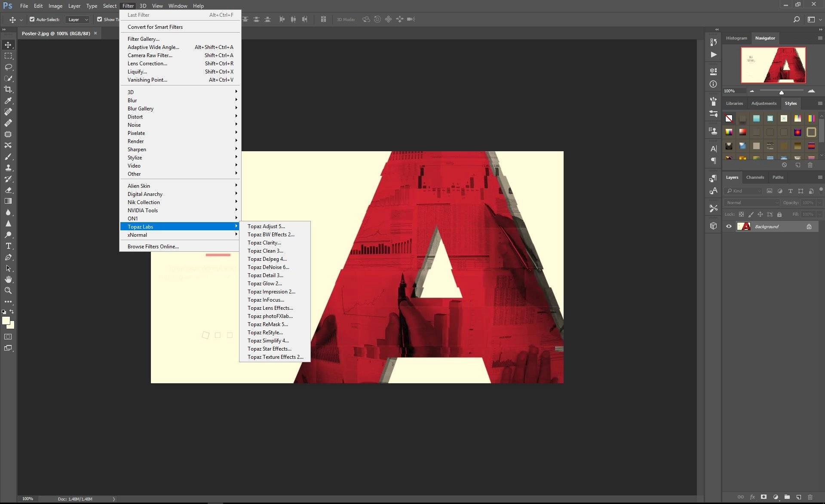Open the search magnifier in options bar
825x504 pixels.
tap(796, 19)
